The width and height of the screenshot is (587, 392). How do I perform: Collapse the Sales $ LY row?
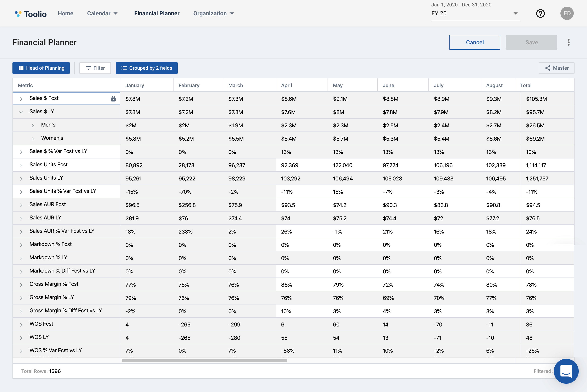point(21,112)
